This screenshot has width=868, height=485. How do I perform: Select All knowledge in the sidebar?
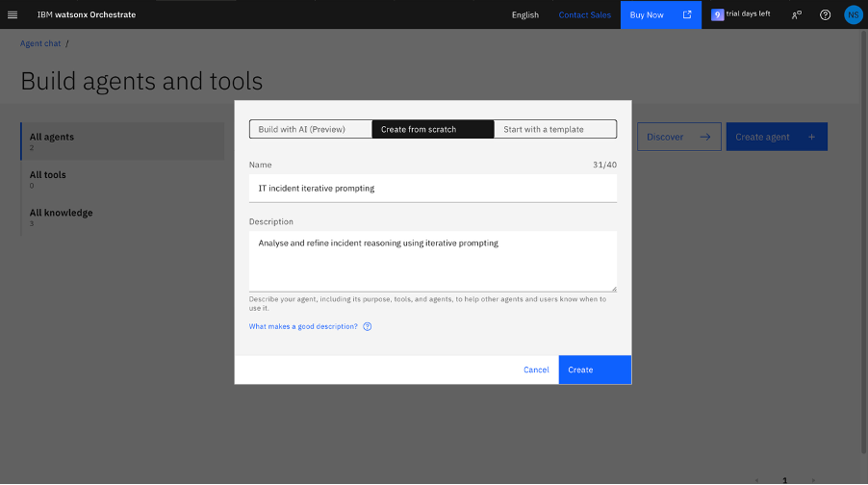tap(123, 217)
